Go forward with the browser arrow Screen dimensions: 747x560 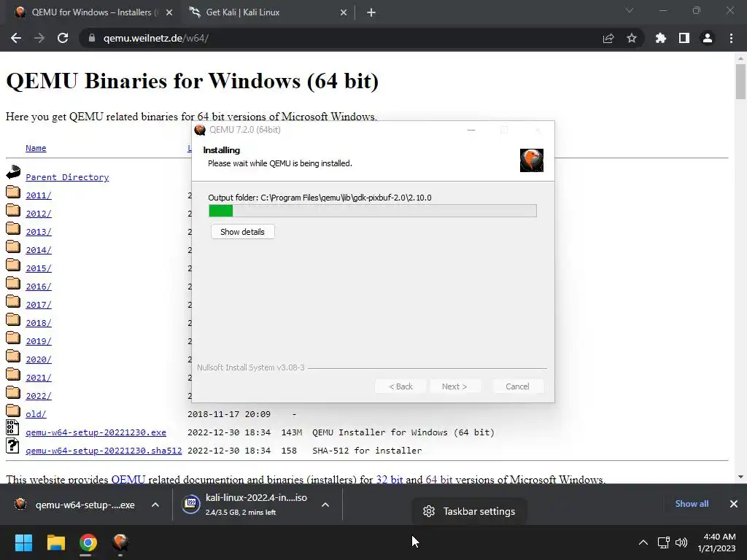coord(39,38)
